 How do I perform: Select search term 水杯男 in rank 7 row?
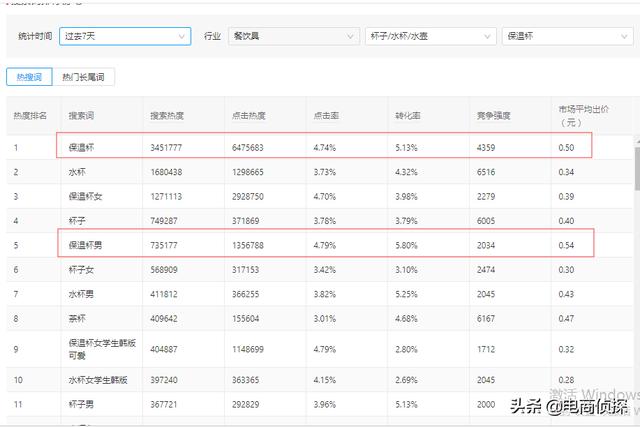tap(81, 294)
